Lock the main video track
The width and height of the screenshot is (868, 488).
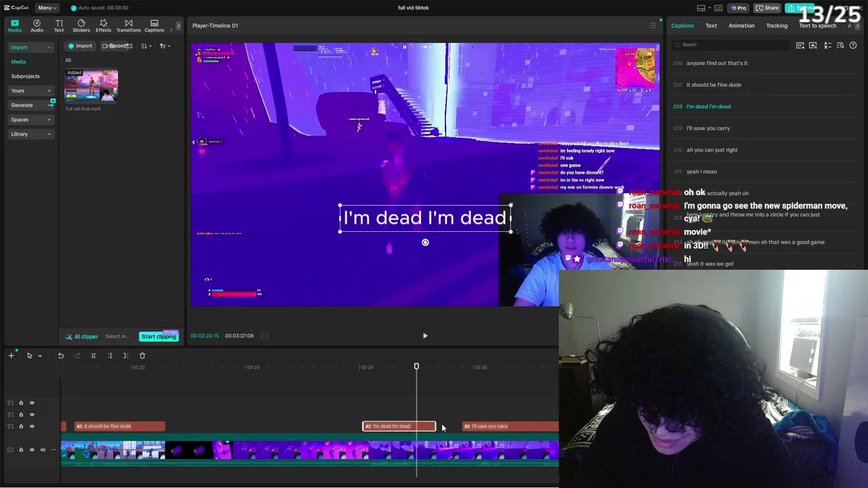tap(21, 449)
